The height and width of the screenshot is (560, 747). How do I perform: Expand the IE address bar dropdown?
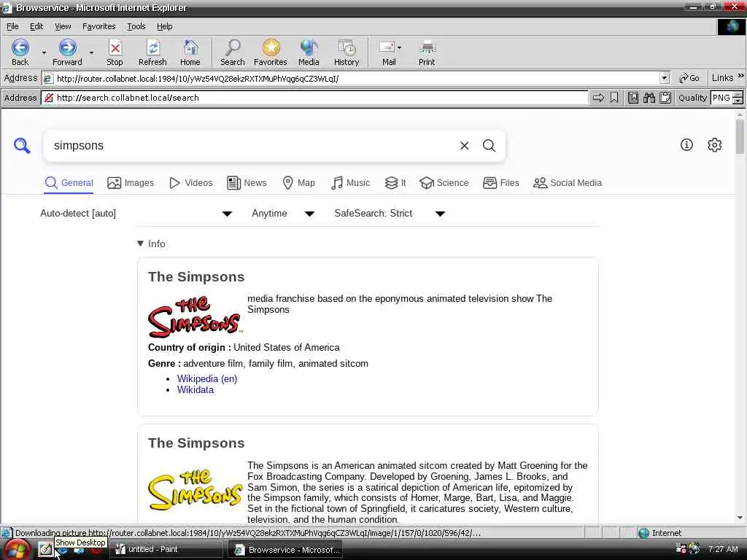click(x=665, y=78)
